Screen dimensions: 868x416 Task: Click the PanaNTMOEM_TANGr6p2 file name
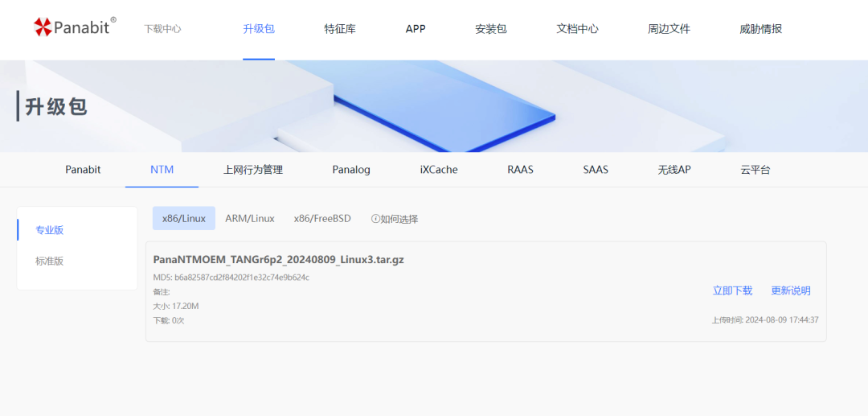point(278,259)
